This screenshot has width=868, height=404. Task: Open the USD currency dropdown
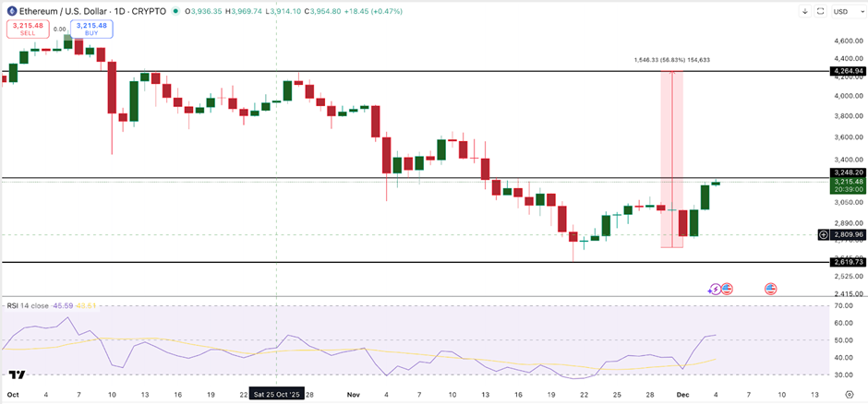pyautogui.click(x=847, y=11)
